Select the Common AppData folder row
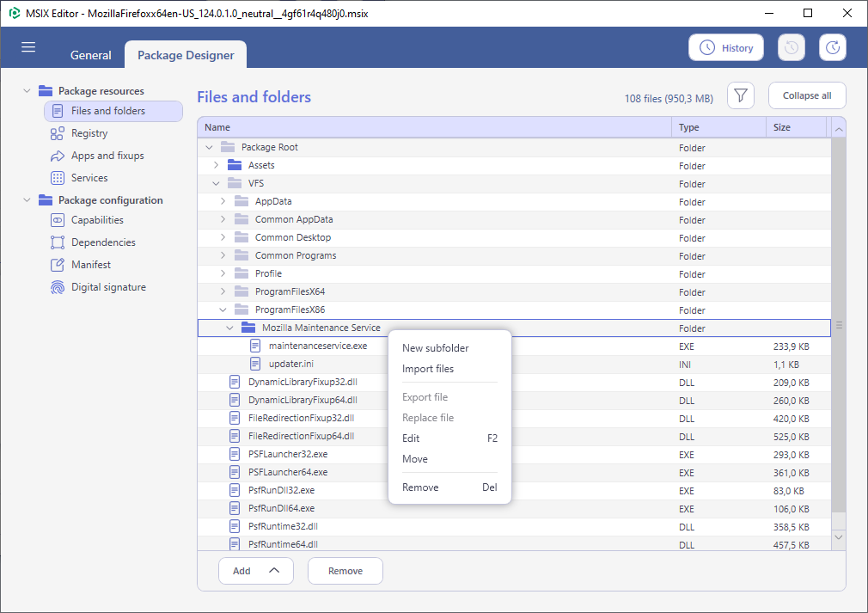This screenshot has width=868, height=613. (514, 220)
